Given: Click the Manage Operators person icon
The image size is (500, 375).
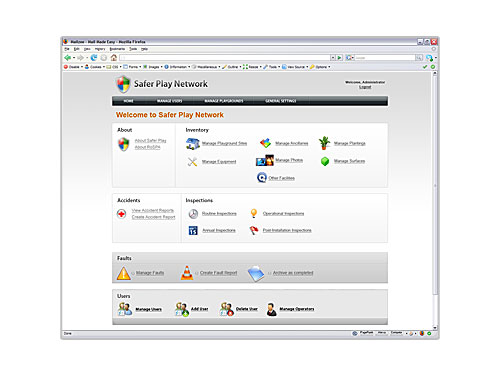Looking at the screenshot, I should [x=271, y=309].
